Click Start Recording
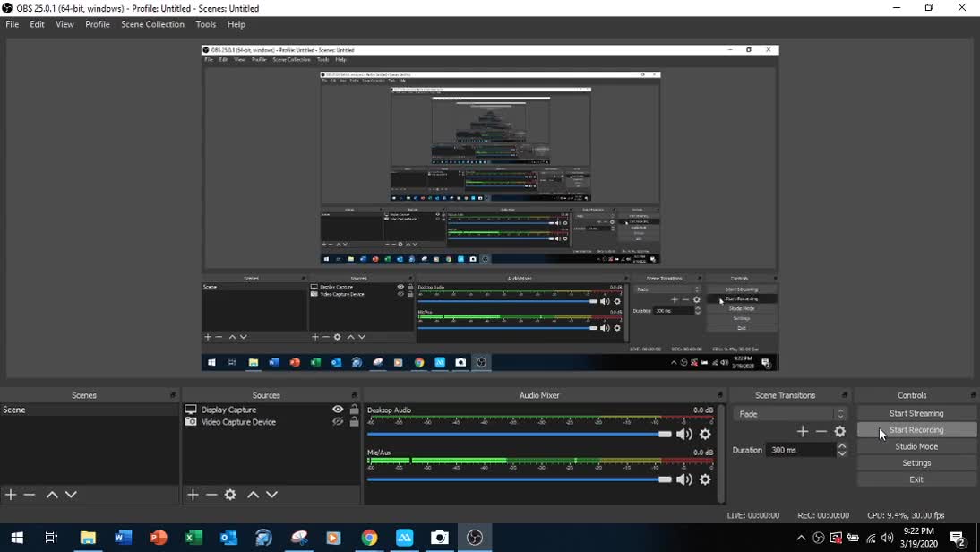This screenshot has width=980, height=552. coord(916,430)
